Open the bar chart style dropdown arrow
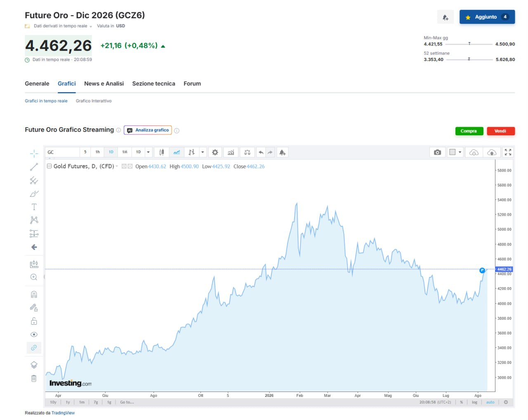This screenshot has width=528, height=420. pyautogui.click(x=203, y=152)
